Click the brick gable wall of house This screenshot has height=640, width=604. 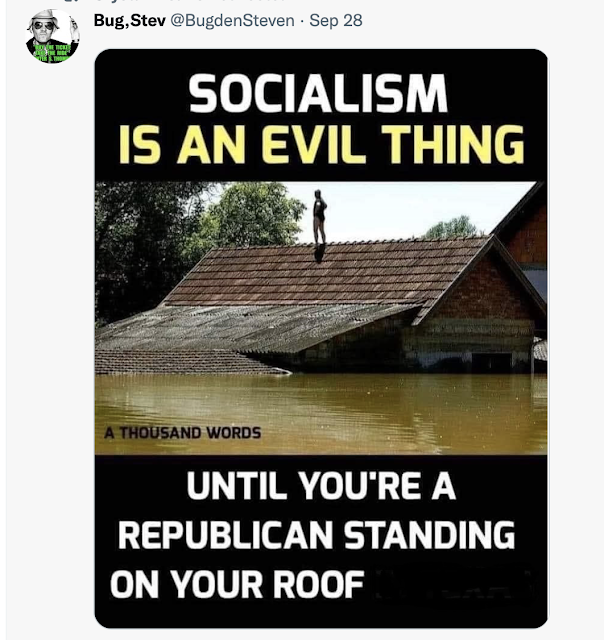[x=482, y=294]
